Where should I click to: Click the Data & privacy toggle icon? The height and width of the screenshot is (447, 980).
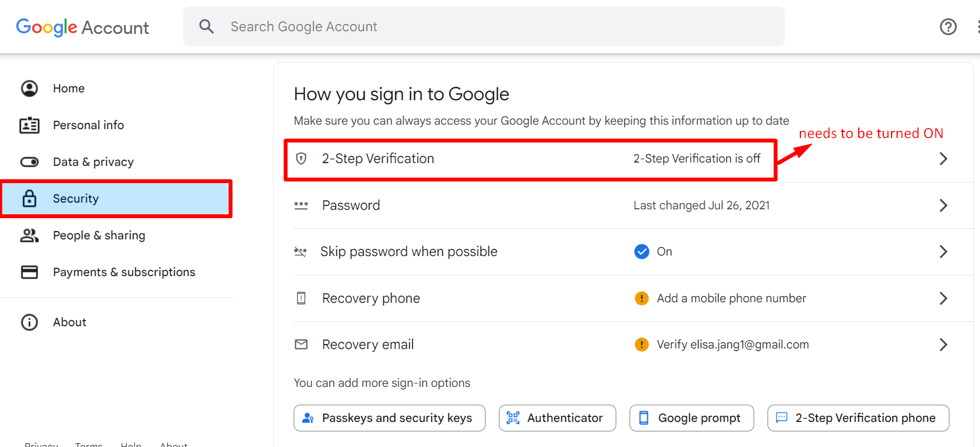tap(29, 162)
